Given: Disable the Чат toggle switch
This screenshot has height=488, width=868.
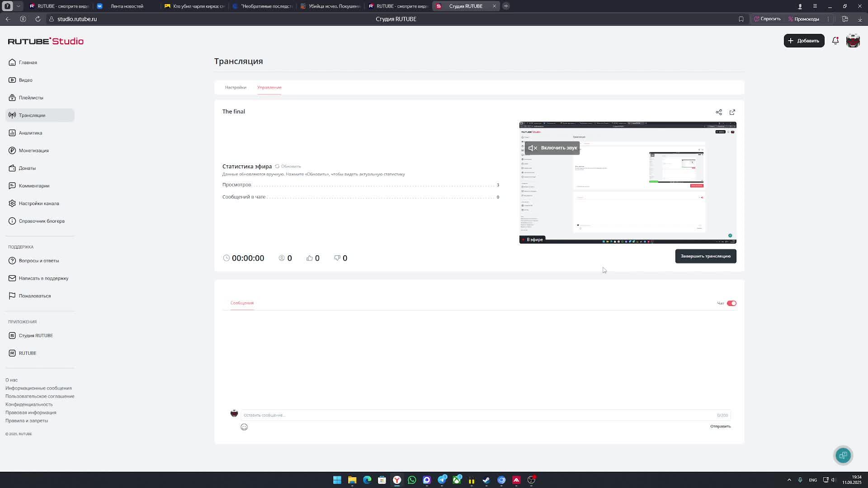Looking at the screenshot, I should coord(731,303).
